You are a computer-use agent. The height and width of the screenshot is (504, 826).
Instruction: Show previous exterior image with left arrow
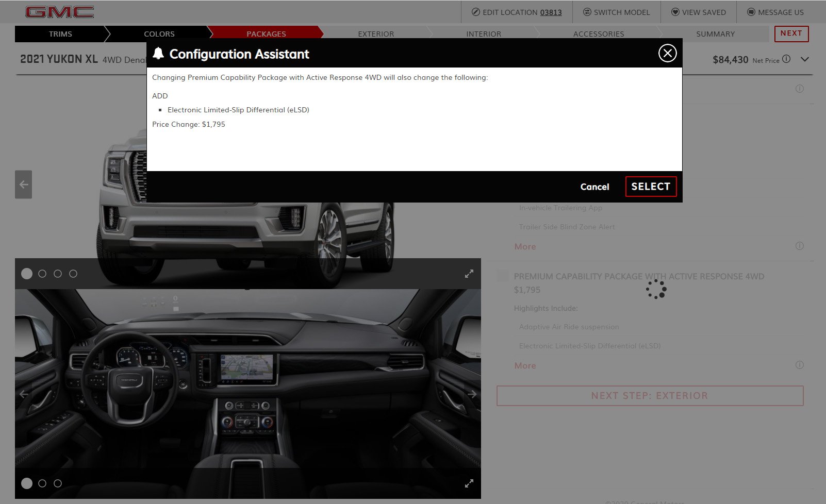(x=23, y=184)
